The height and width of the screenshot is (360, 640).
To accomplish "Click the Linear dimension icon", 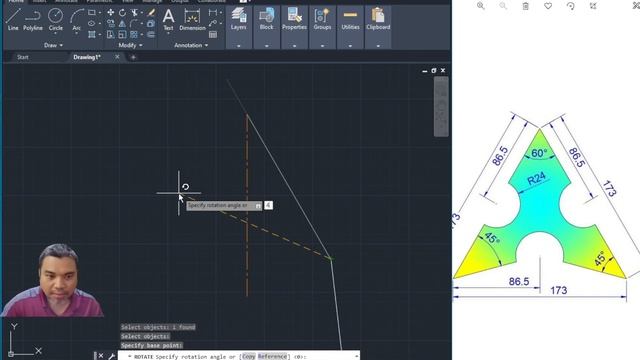I will click(213, 13).
